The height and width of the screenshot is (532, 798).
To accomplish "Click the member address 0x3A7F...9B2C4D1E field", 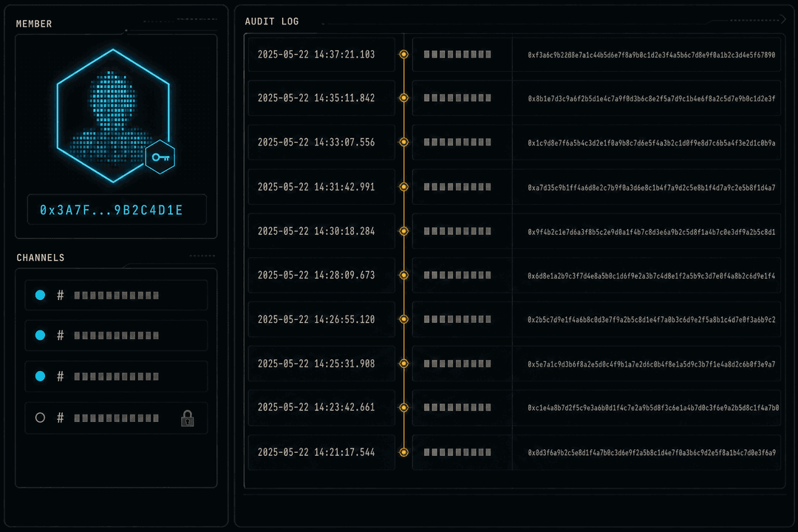I will (x=117, y=210).
